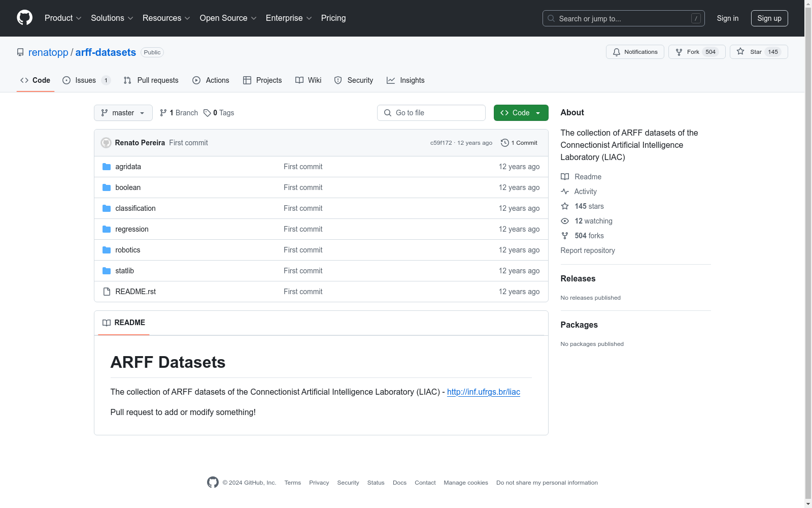812x508 pixels.
Task: Click the boolean folder icon
Action: point(107,187)
